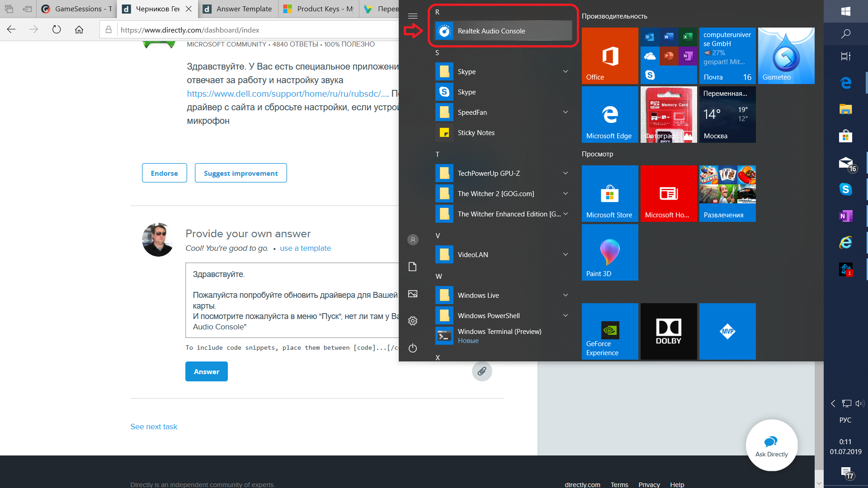Open the Dolby tile
This screenshot has width=868, height=488.
669,331
